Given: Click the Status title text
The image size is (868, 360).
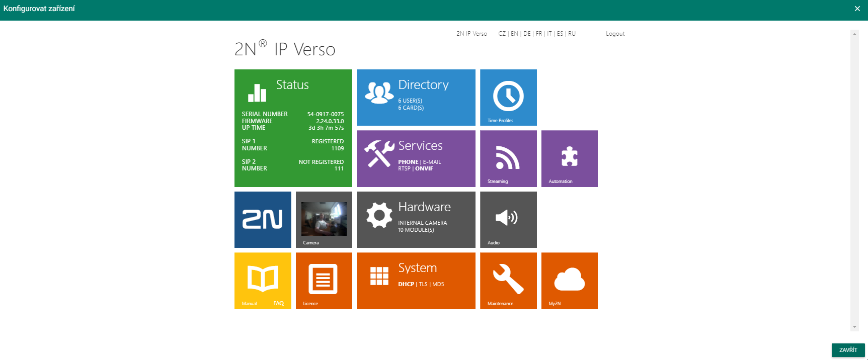Looking at the screenshot, I should point(292,84).
